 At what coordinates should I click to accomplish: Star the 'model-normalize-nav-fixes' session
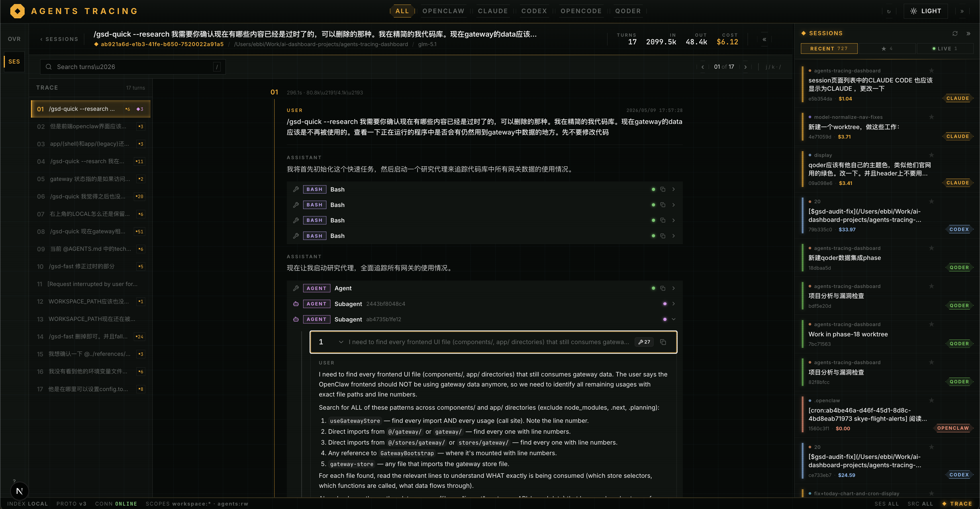click(x=932, y=117)
